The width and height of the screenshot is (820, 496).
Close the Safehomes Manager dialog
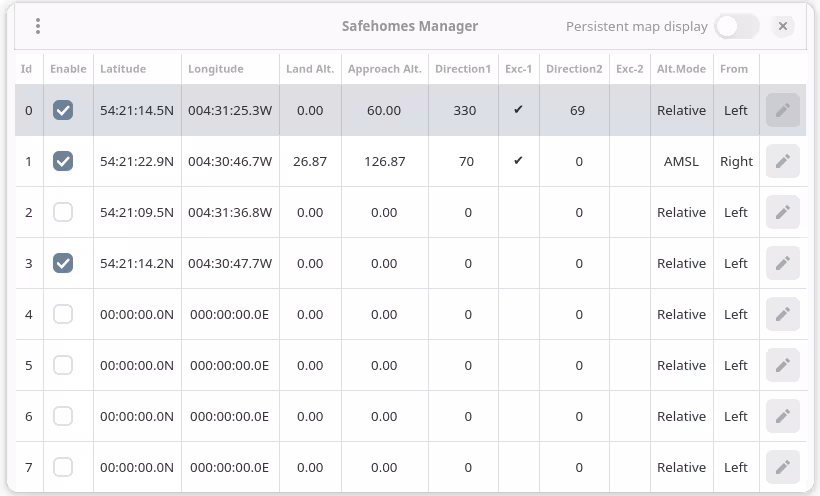[783, 27]
